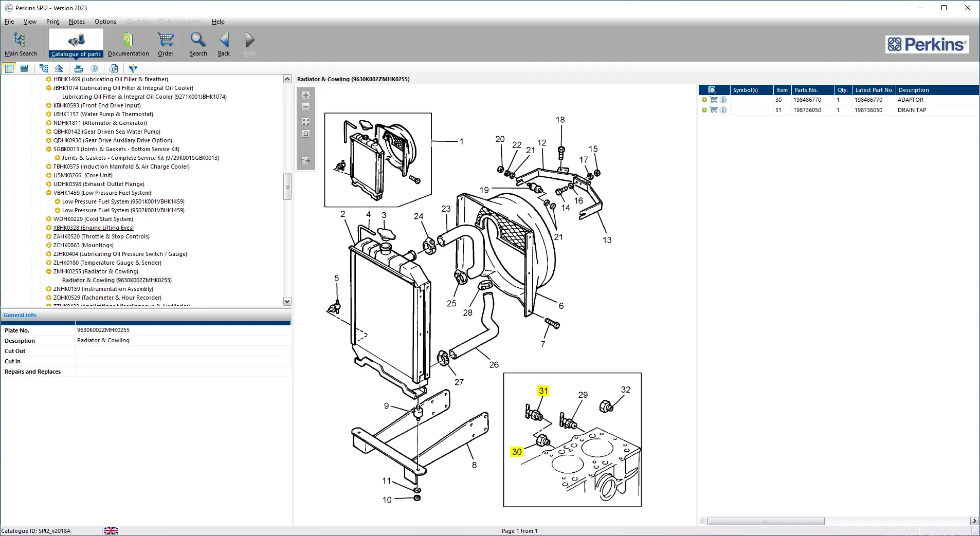
Task: Open XBHK0328 Engine Lifting Eyes link
Action: point(94,228)
